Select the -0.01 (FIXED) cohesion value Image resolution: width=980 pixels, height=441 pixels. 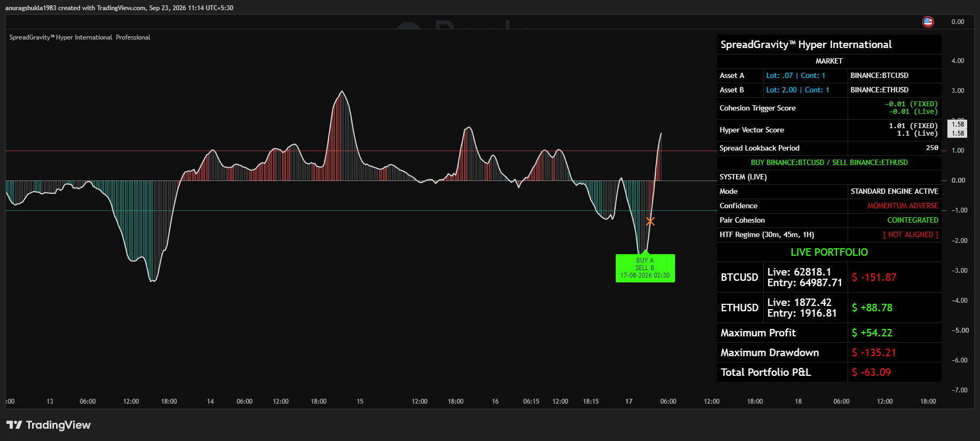911,104
